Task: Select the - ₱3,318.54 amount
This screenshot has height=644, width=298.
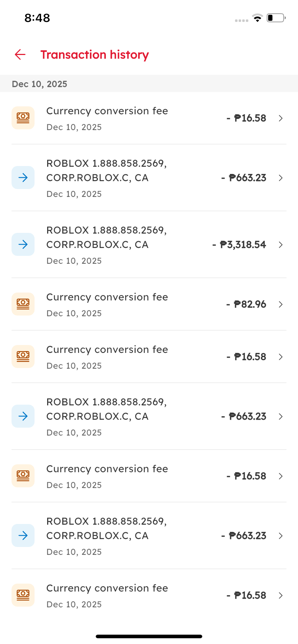Action: tap(239, 245)
